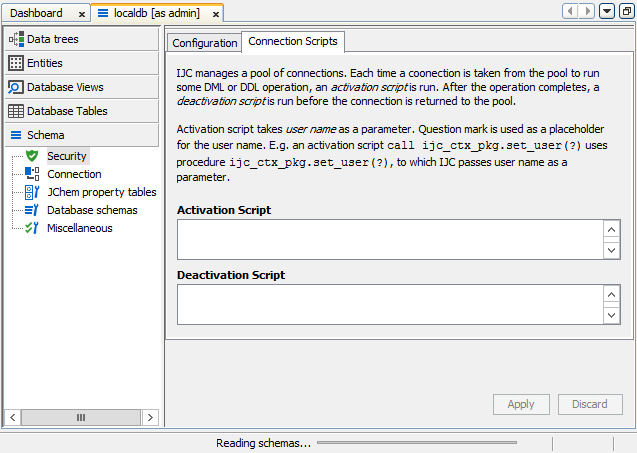Open JChem property tables item

101,192
